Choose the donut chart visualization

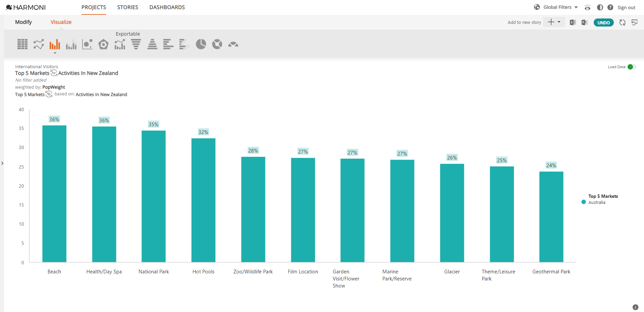[x=217, y=44]
